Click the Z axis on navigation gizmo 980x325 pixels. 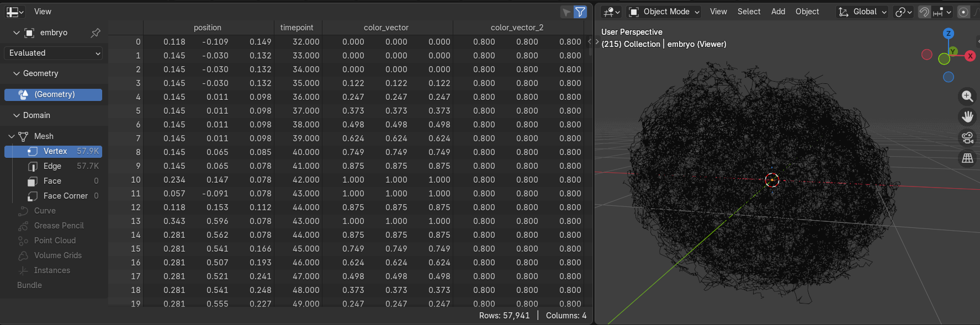pos(949,34)
